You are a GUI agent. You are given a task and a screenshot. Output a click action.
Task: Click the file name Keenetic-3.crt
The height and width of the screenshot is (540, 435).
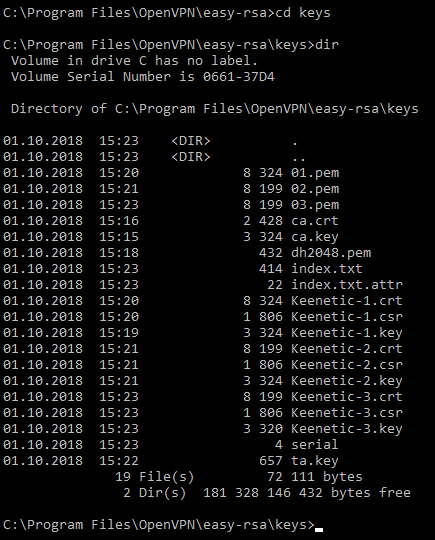[347, 397]
